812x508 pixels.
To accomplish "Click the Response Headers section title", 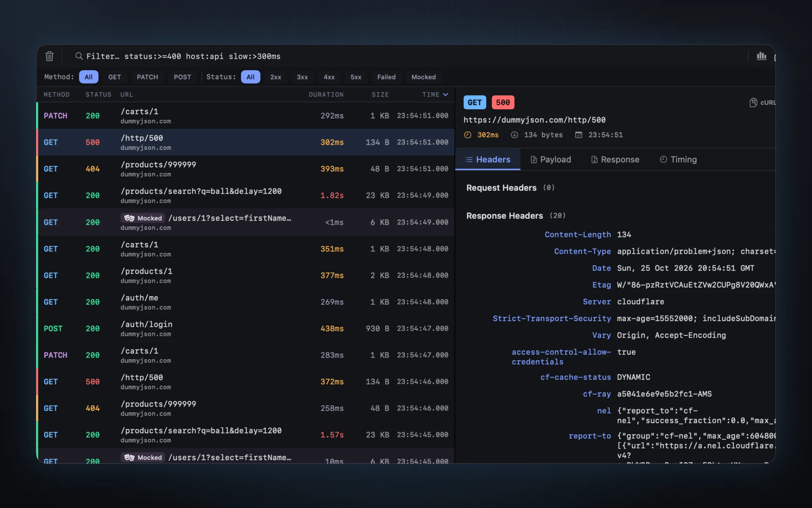I will pyautogui.click(x=504, y=216).
